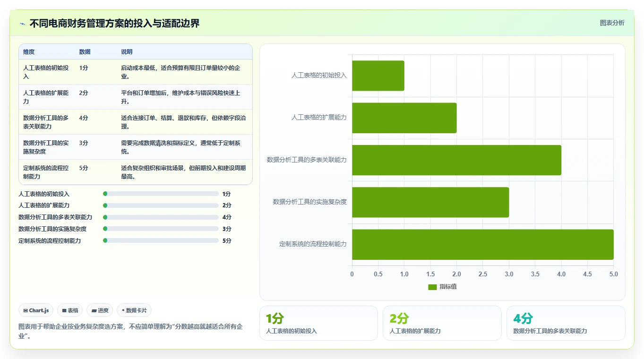Click the 图表分析 label in header
This screenshot has width=644, height=359.
pyautogui.click(x=612, y=23)
